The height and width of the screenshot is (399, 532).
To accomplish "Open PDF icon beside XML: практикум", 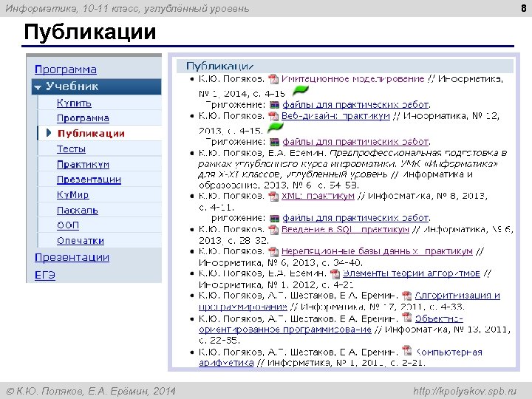I will [x=273, y=196].
